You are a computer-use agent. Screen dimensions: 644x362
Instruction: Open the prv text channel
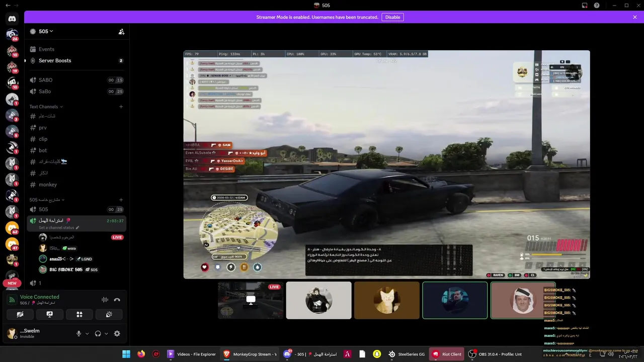tap(76, 128)
